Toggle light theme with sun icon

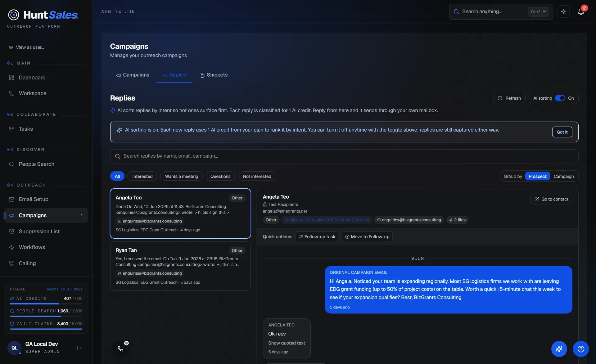click(x=564, y=11)
